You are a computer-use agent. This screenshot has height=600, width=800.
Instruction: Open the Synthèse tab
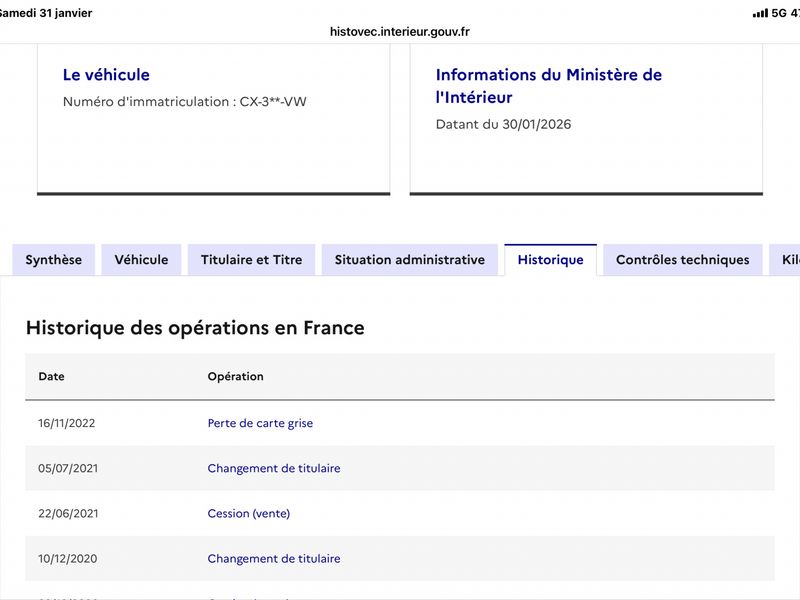click(x=54, y=260)
